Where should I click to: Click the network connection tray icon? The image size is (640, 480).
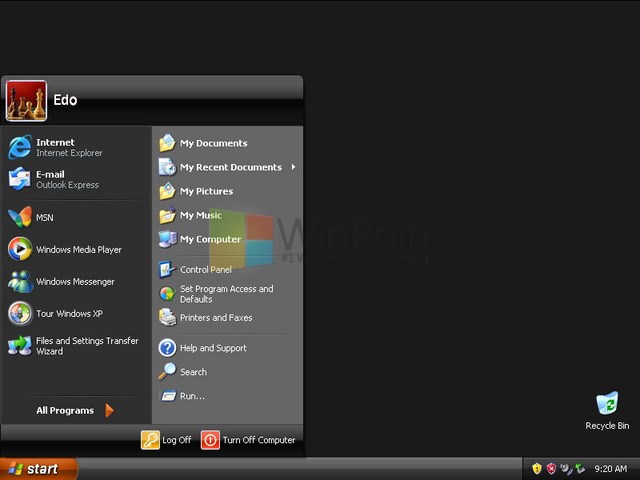566,469
